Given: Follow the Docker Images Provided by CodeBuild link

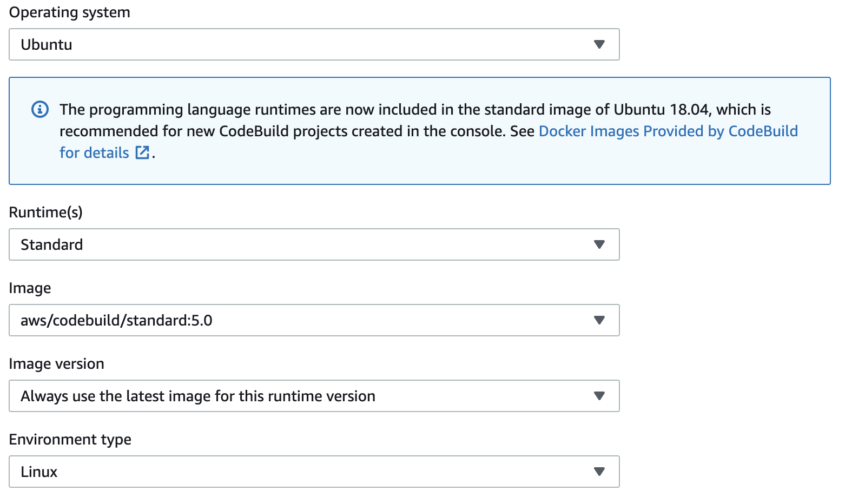Looking at the screenshot, I should (668, 131).
